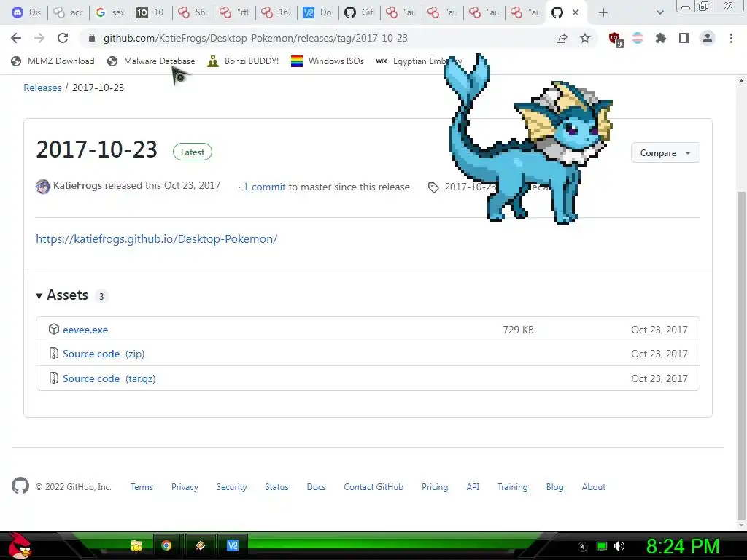747x560 pixels.
Task: Open the browser side panel icon
Action: tap(684, 38)
